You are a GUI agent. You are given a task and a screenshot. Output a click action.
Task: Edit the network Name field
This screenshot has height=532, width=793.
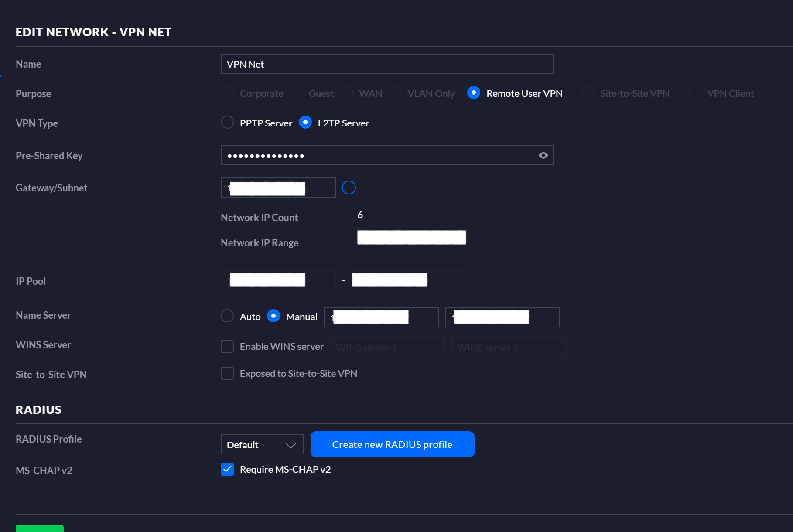(x=386, y=64)
